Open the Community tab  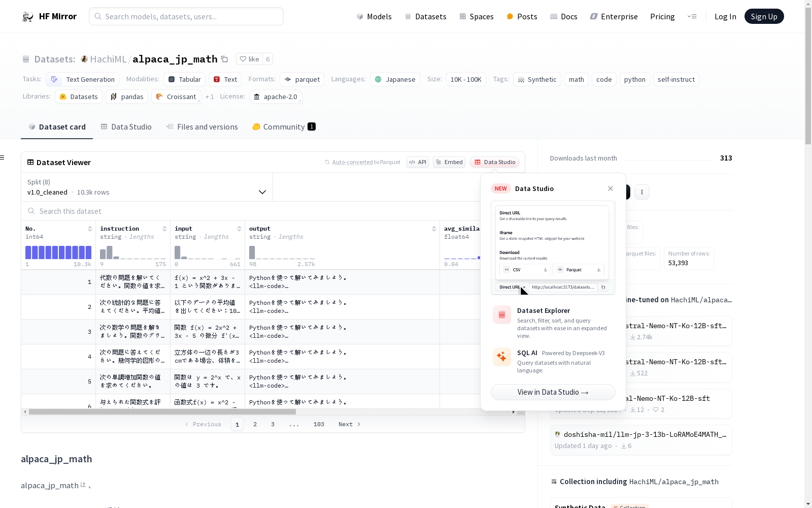pyautogui.click(x=283, y=126)
